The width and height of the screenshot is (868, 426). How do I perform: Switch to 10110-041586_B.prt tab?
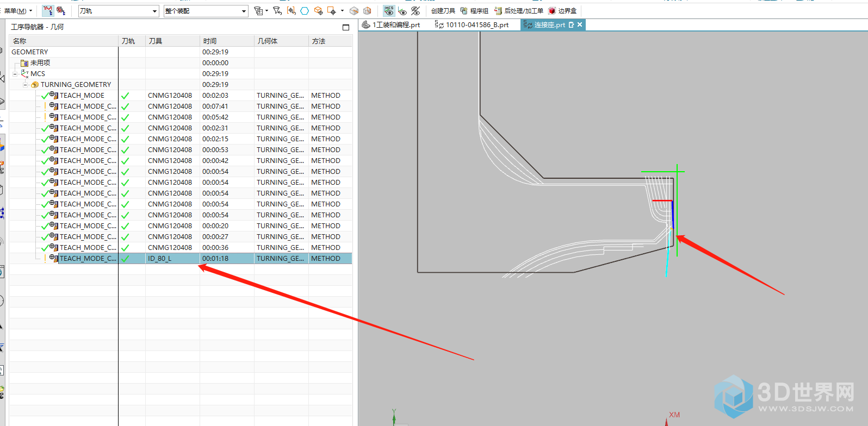click(x=472, y=25)
